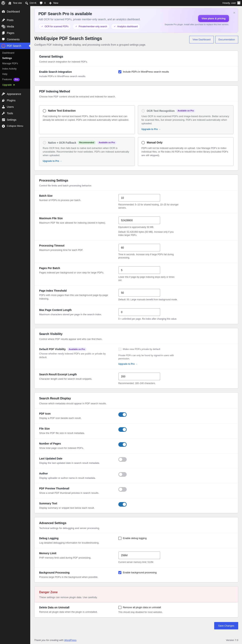Go to Manage PDFs submenu item

coord(10,63)
